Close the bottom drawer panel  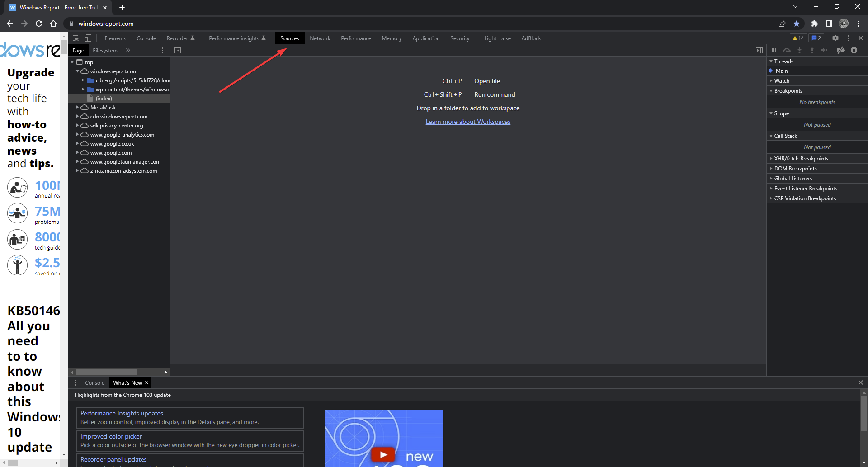[x=861, y=383]
